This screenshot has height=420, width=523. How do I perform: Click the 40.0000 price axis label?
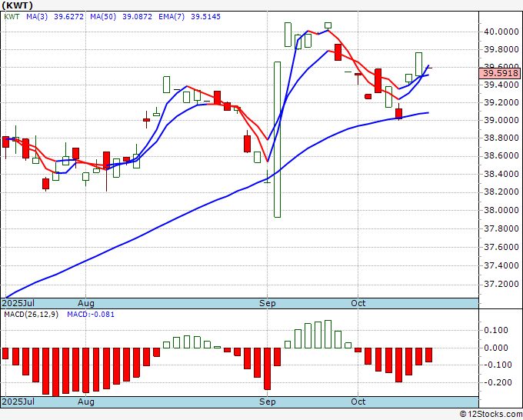(x=501, y=32)
